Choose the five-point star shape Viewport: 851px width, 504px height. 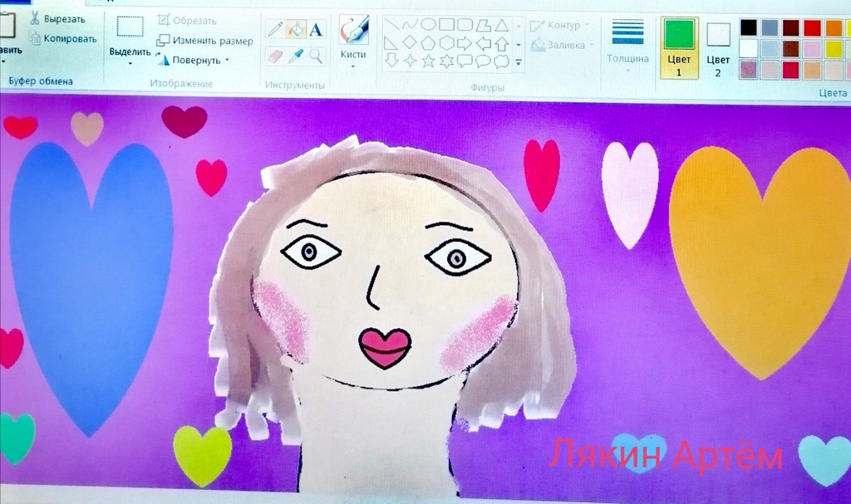pos(428,61)
